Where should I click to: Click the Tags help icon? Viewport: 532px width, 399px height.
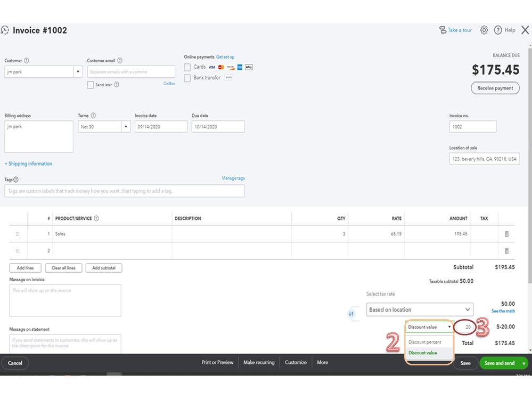tap(16, 180)
